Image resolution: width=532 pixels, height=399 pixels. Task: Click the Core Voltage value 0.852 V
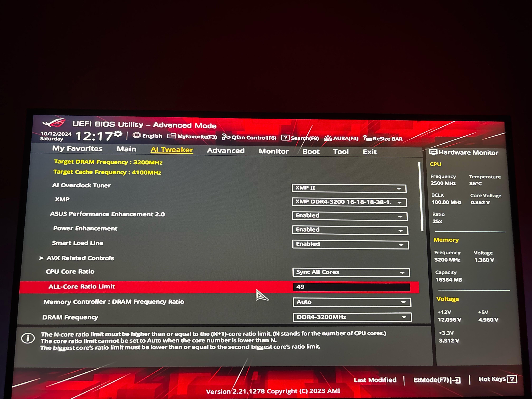point(480,203)
